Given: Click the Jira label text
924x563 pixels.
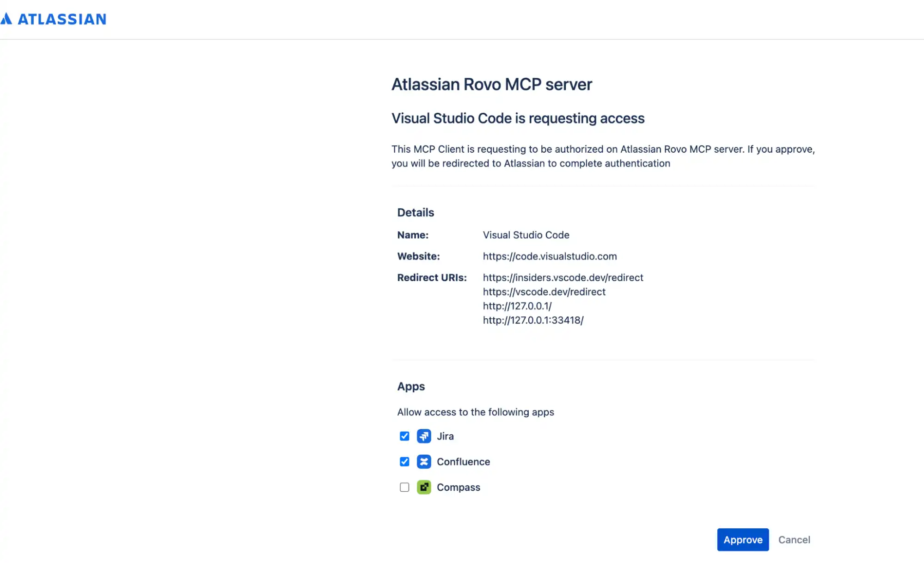Looking at the screenshot, I should click(445, 436).
